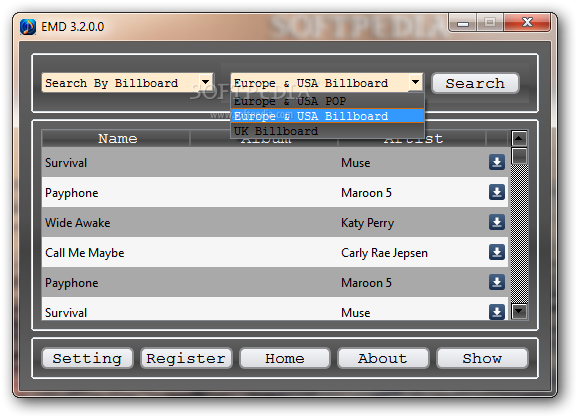
Task: Open the About button
Action: [383, 358]
